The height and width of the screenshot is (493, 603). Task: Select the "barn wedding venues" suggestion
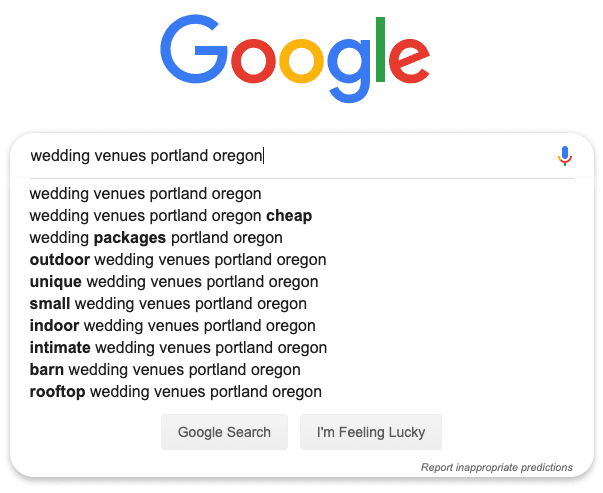click(x=165, y=370)
